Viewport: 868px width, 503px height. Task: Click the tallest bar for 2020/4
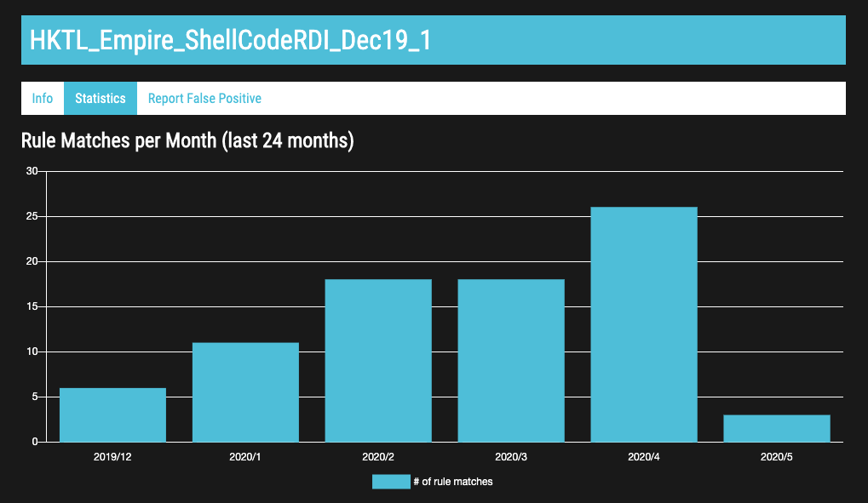(644, 324)
